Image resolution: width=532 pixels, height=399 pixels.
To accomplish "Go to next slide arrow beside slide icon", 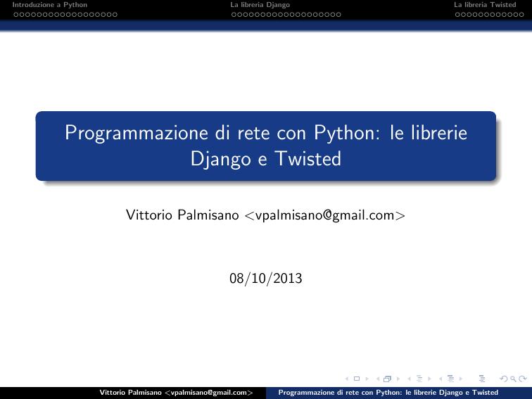I will pos(367,379).
